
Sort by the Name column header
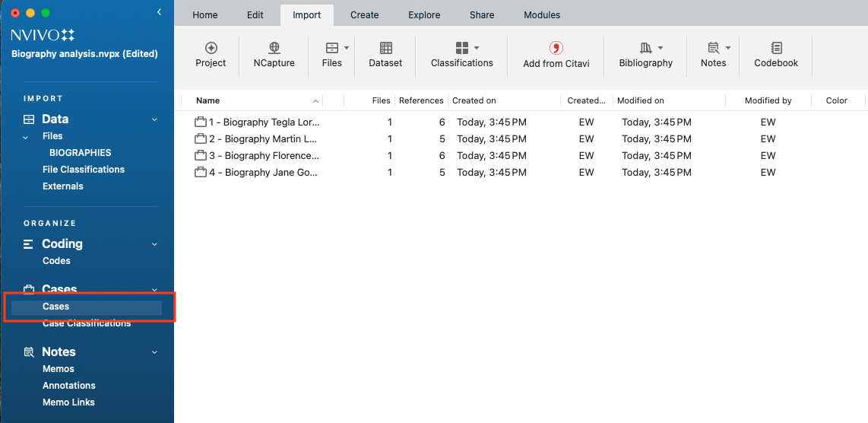click(207, 100)
